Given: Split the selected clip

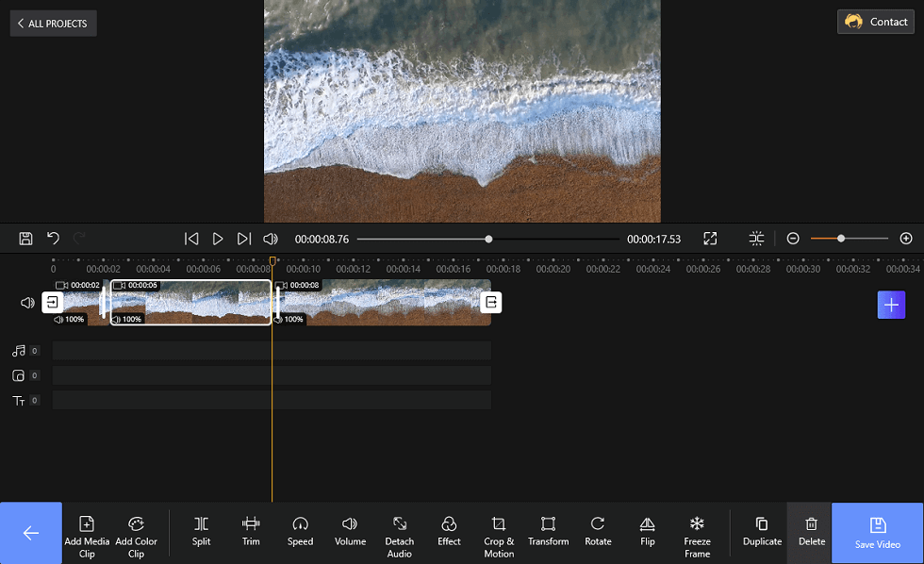Looking at the screenshot, I should [201, 530].
